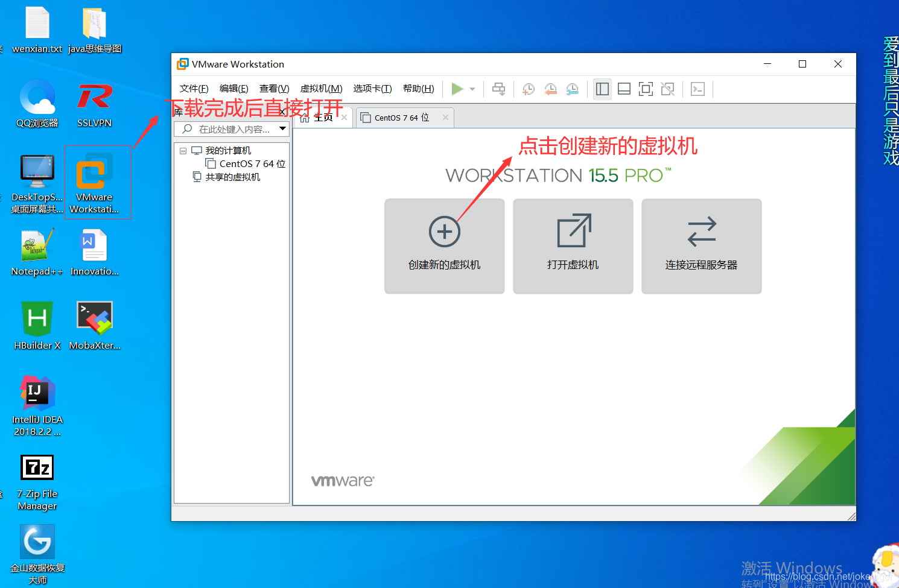Open the 查看(V) menu

coord(275,89)
